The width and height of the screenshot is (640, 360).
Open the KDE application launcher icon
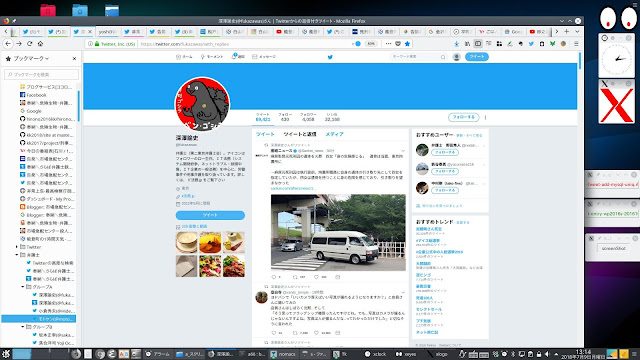tap(6, 353)
